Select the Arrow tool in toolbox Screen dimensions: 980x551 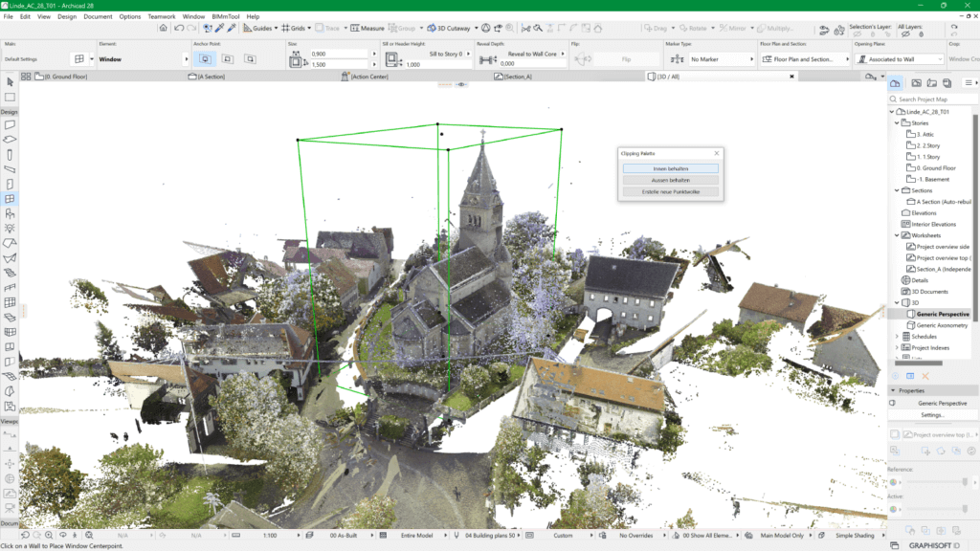[x=10, y=82]
